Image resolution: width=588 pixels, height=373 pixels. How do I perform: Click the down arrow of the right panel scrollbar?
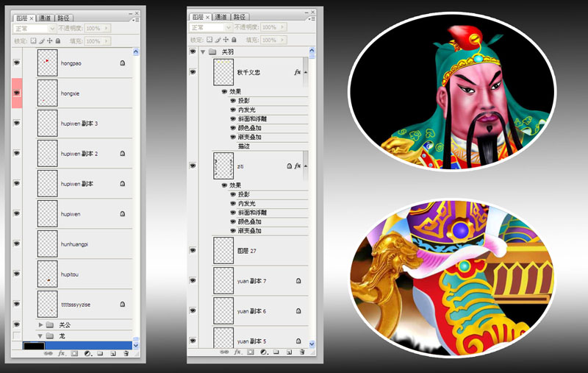click(x=312, y=344)
